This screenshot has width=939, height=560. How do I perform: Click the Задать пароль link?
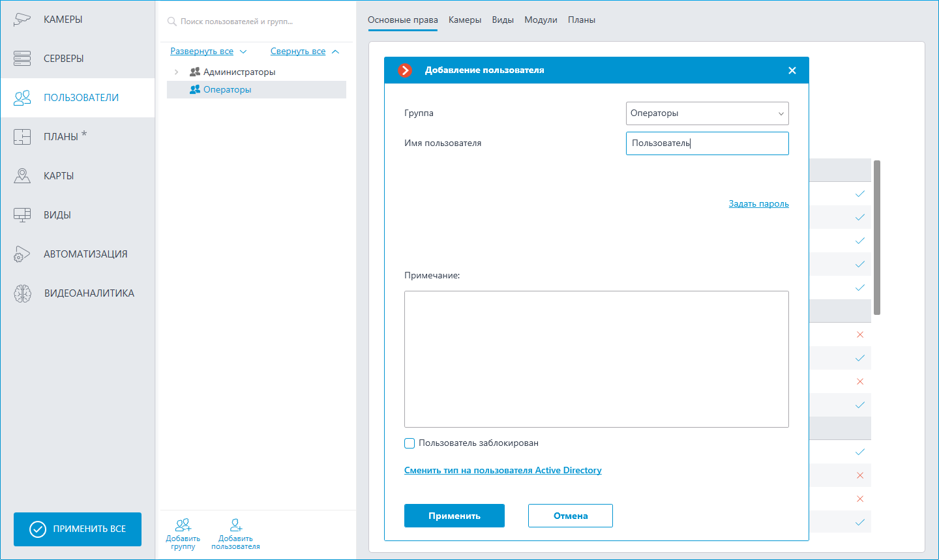(759, 204)
